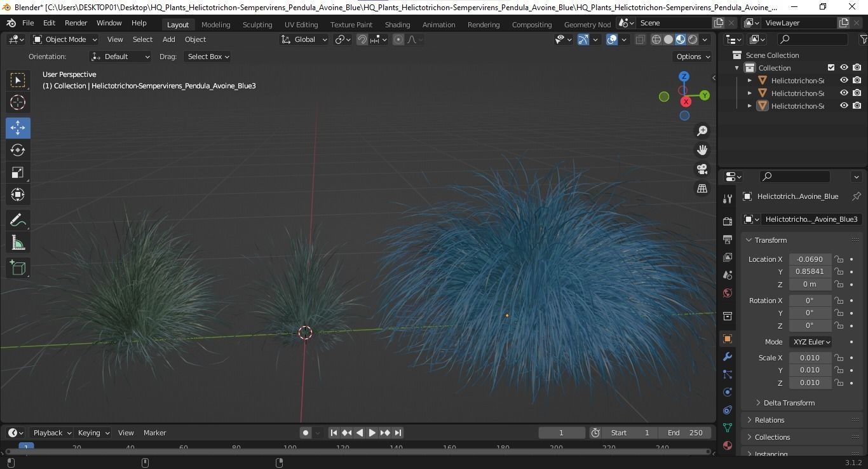Toggle the Location X lock icon

(x=839, y=259)
